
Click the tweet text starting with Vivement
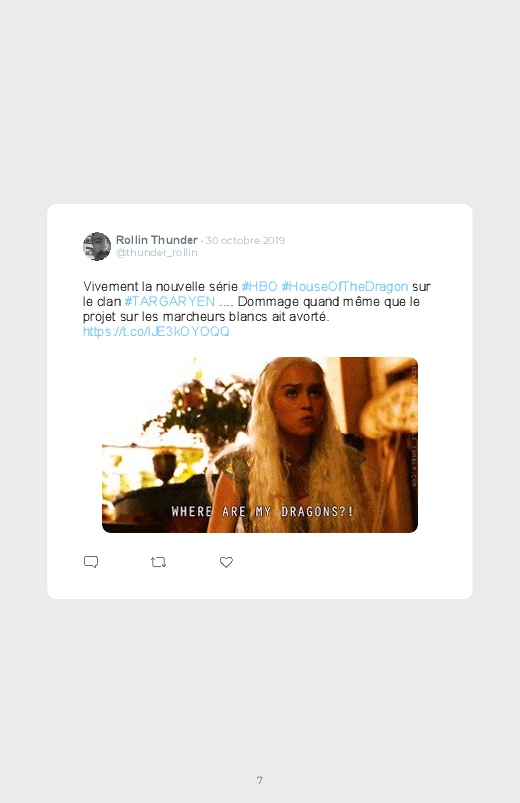coord(257,309)
